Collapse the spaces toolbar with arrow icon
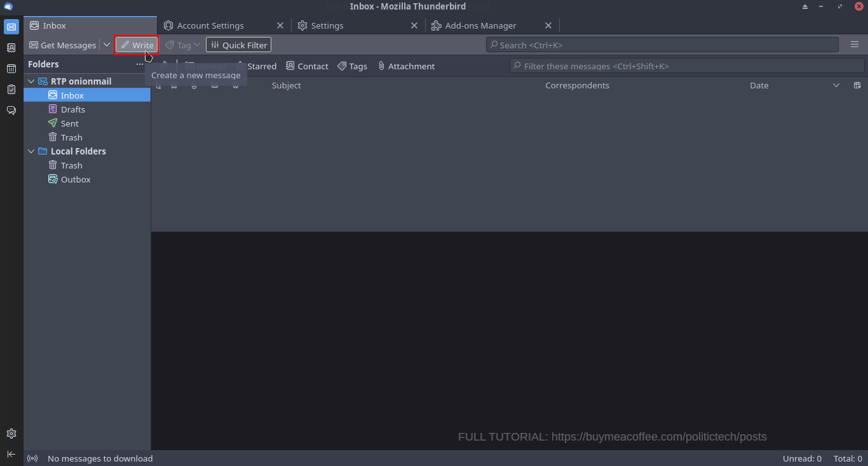This screenshot has height=466, width=868. 11,454
